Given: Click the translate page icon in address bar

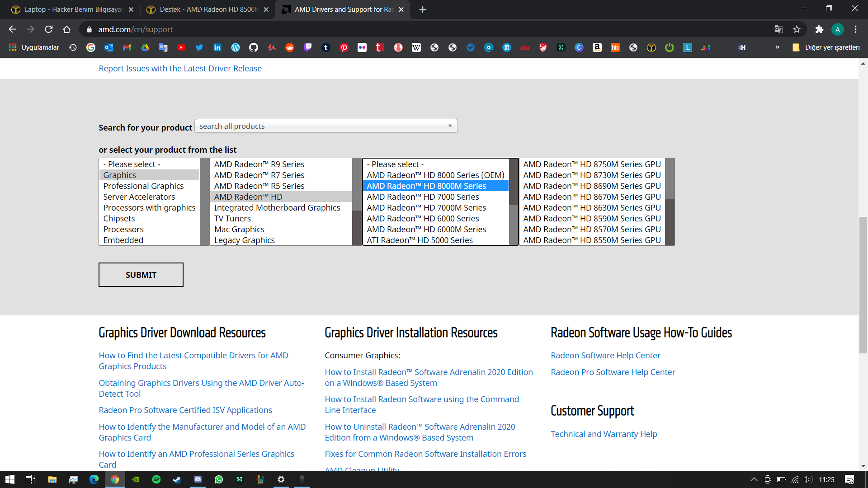Looking at the screenshot, I should [778, 29].
